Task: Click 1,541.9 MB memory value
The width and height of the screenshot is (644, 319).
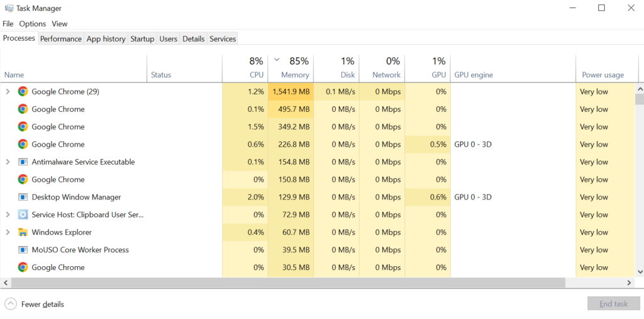Action: (x=291, y=92)
